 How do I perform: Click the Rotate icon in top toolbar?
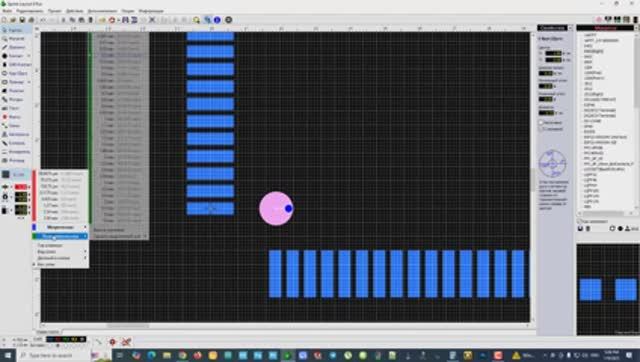111,20
